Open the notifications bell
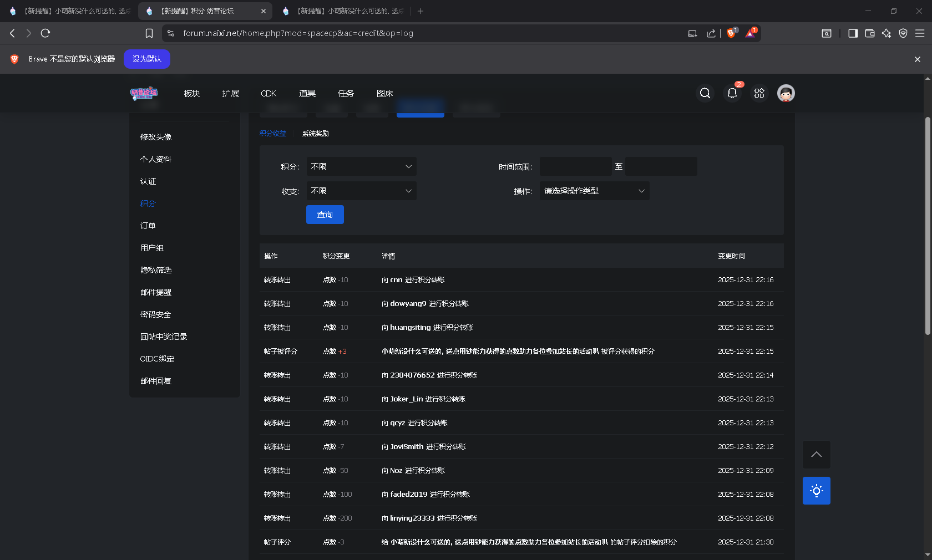932x560 pixels. (x=732, y=93)
